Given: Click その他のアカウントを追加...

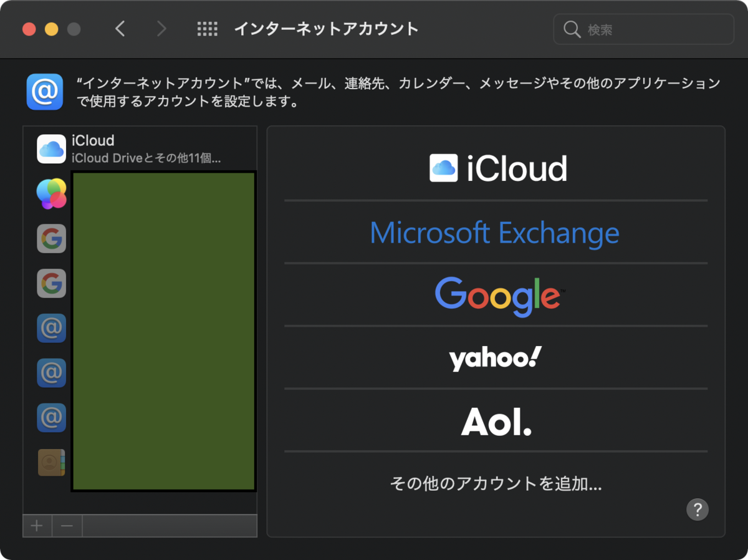Looking at the screenshot, I should click(496, 483).
